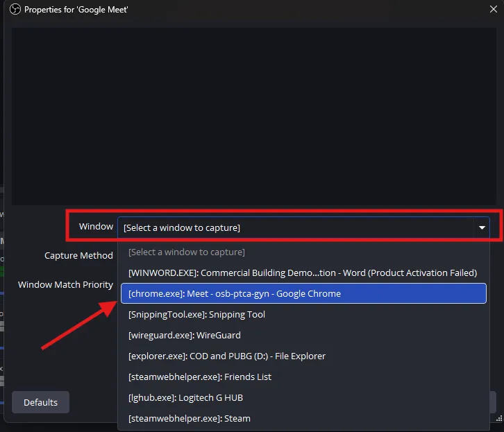Choose the placeholder 'Select a window to capture' option
This screenshot has width=504, height=432.
(186, 252)
